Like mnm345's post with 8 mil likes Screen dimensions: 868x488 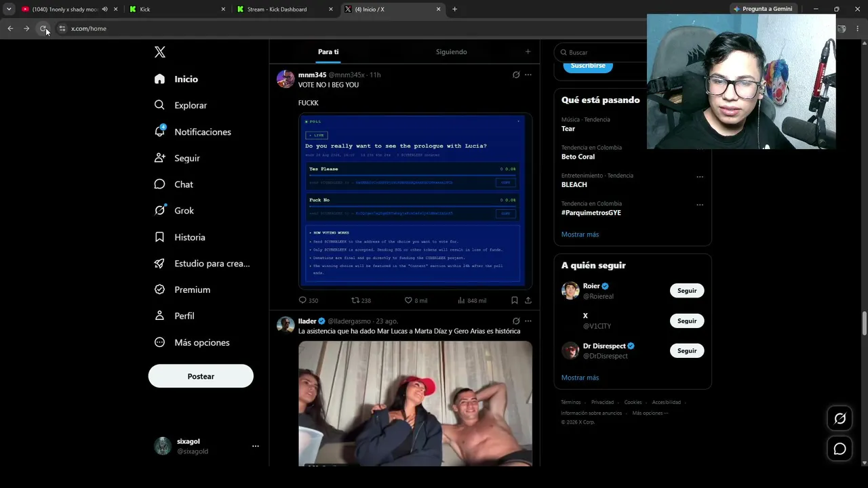[416, 300]
